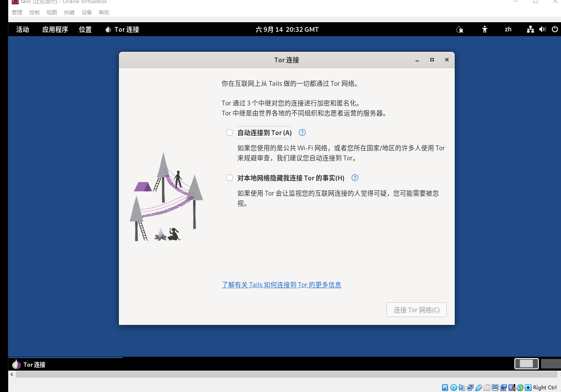This screenshot has width=561, height=392.
Task: Click the clock showing 20:32 GMT
Action: pos(287,30)
